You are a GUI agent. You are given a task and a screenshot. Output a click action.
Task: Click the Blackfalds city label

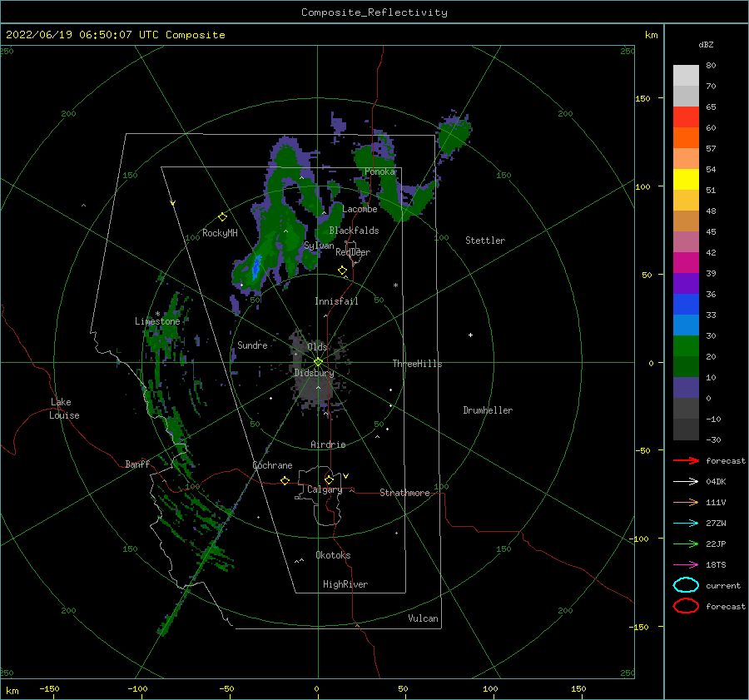[x=354, y=231]
